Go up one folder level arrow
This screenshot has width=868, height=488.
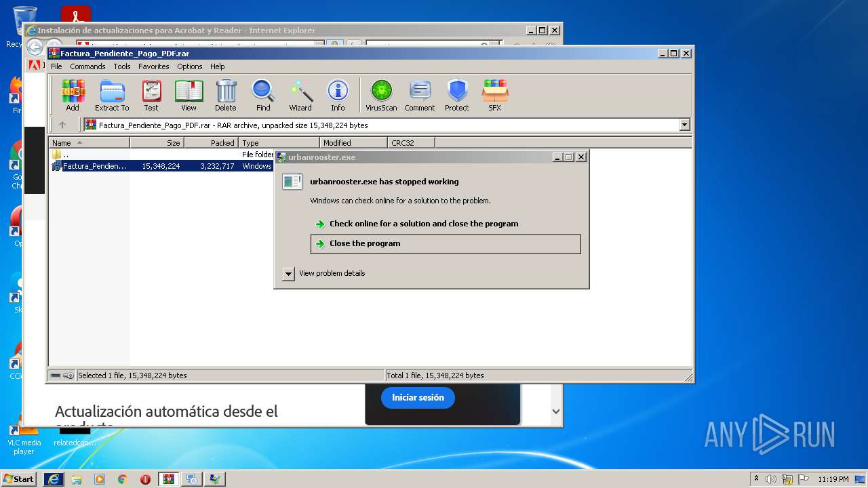[62, 125]
